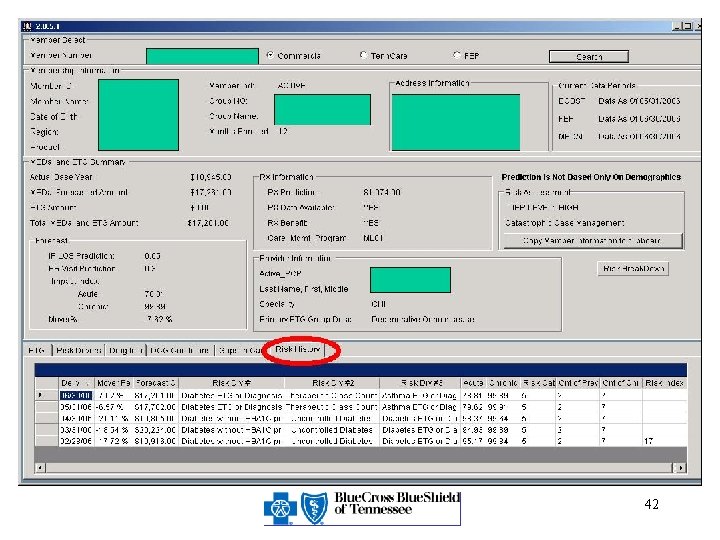
Task: Click the Catastrophic Case Management label
Action: [564, 223]
